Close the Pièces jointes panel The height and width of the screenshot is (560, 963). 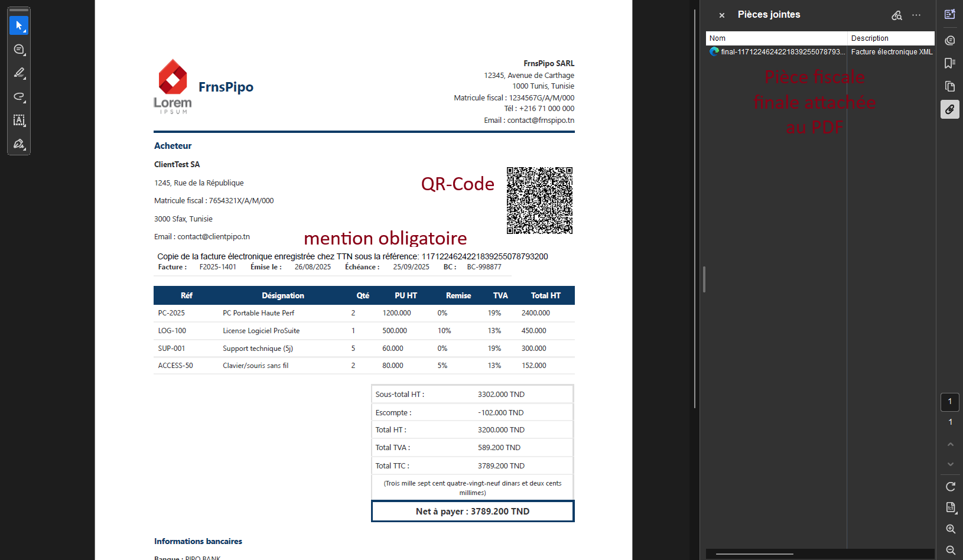[x=721, y=15]
